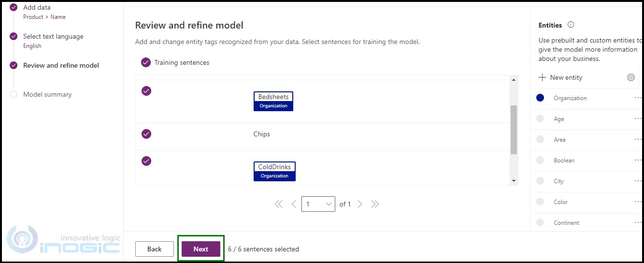Click the next page chevron
This screenshot has height=263, width=644.
[360, 204]
